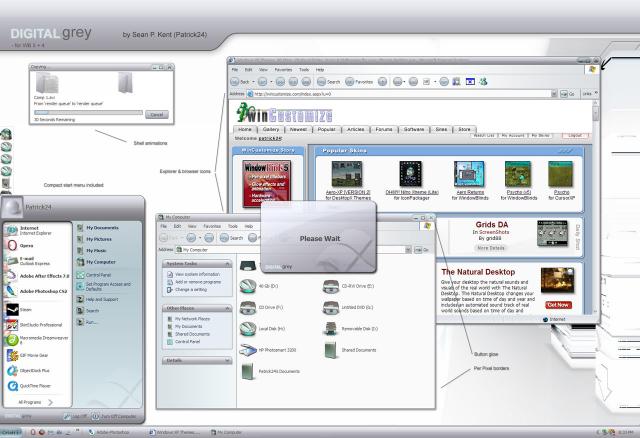
Task: Switch to the Adobe Photoshop taskbar button
Action: (109, 432)
